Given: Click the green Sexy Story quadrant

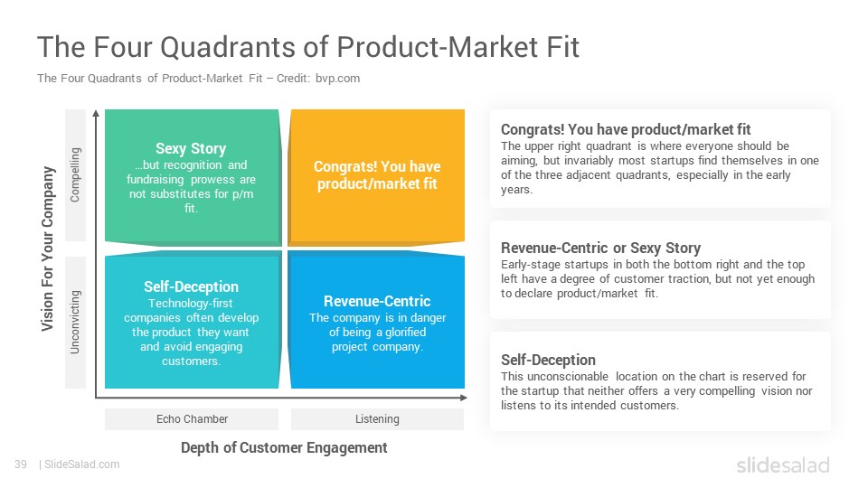Looking at the screenshot, I should tap(193, 178).
